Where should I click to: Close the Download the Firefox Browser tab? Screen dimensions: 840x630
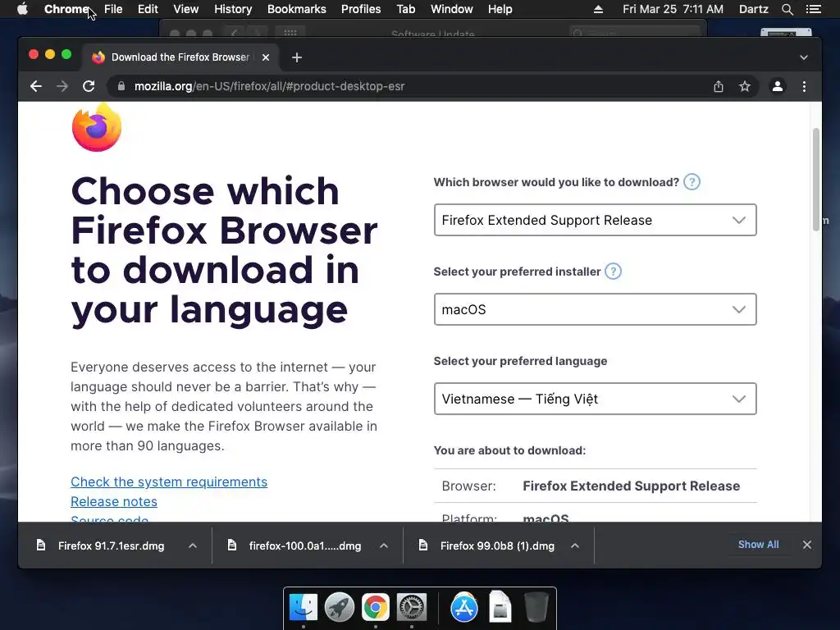tap(266, 57)
